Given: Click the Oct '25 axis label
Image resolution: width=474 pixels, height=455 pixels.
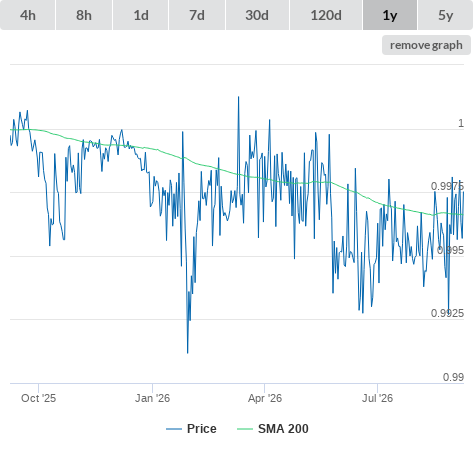Looking at the screenshot, I should pyautogui.click(x=38, y=398).
